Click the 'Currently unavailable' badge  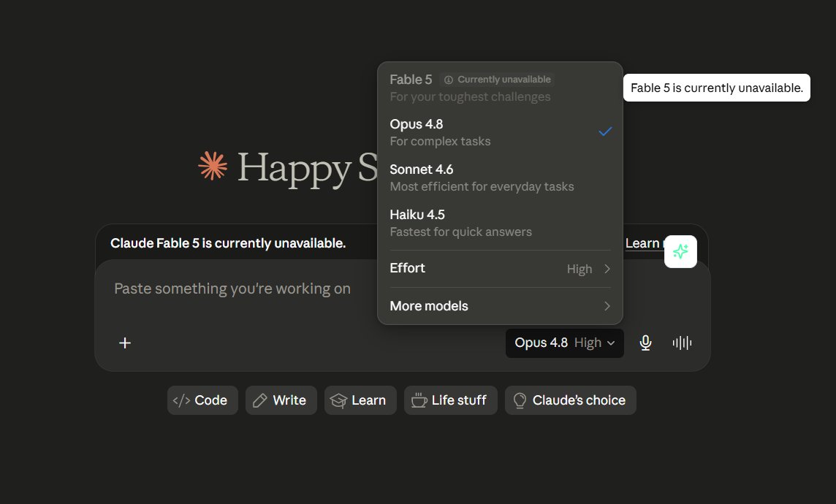click(498, 80)
